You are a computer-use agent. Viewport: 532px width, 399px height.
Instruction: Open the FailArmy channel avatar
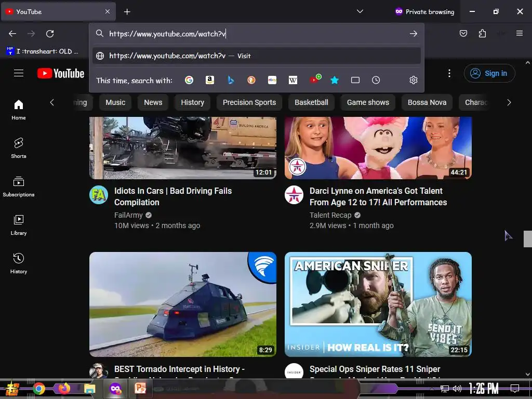[x=99, y=195]
